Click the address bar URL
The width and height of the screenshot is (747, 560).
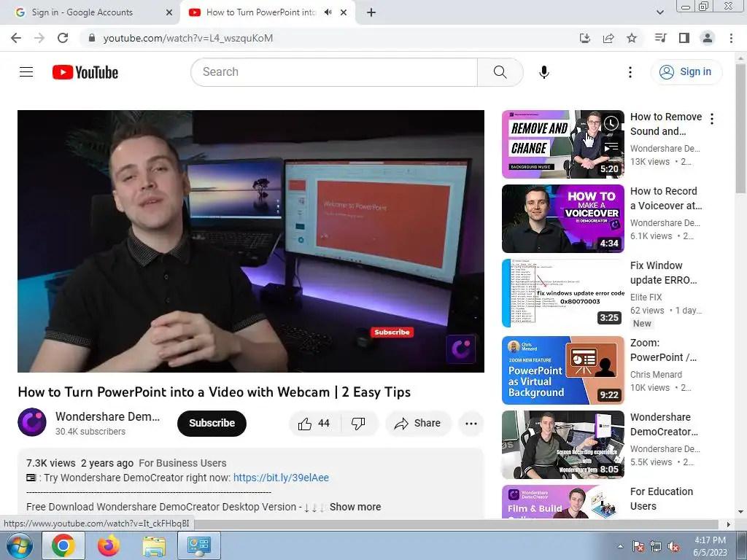pos(188,38)
